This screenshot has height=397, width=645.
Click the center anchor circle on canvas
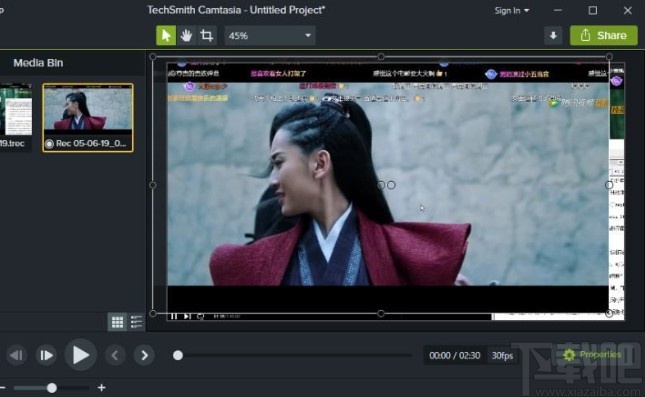[381, 185]
